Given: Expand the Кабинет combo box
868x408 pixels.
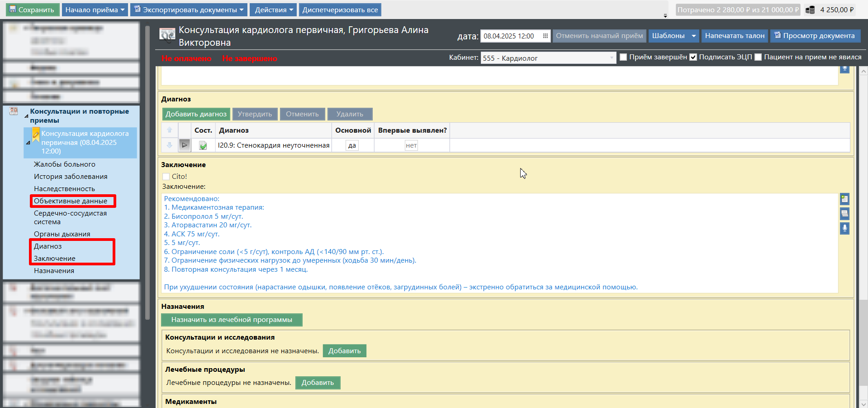Looking at the screenshot, I should click(612, 58).
